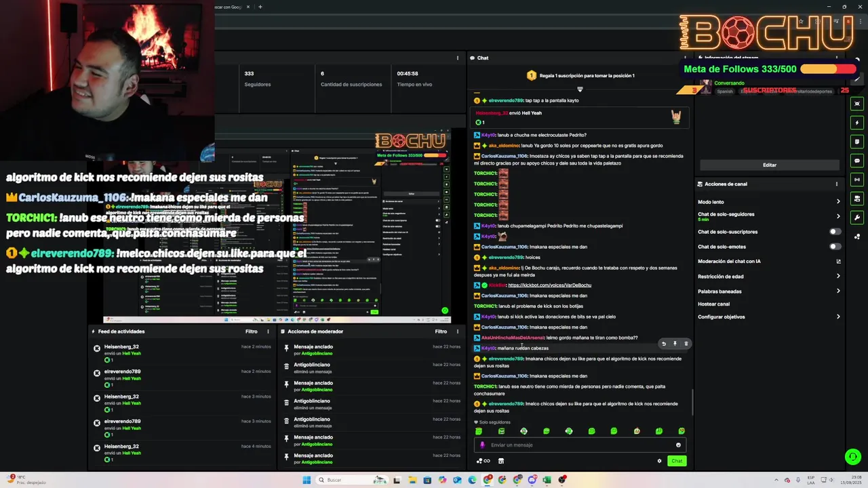Open Excel from the taskbar

[547, 480]
